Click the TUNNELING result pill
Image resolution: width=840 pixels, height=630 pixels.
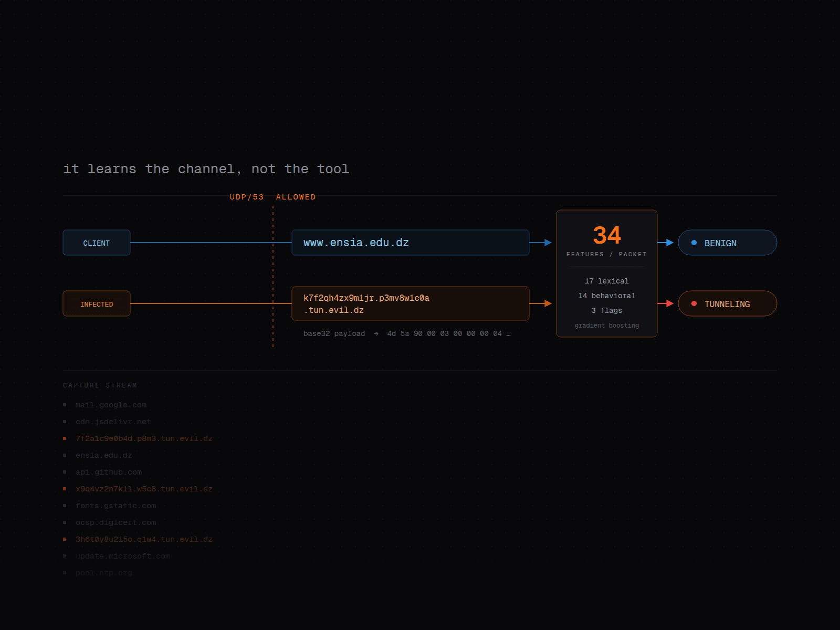[728, 303]
